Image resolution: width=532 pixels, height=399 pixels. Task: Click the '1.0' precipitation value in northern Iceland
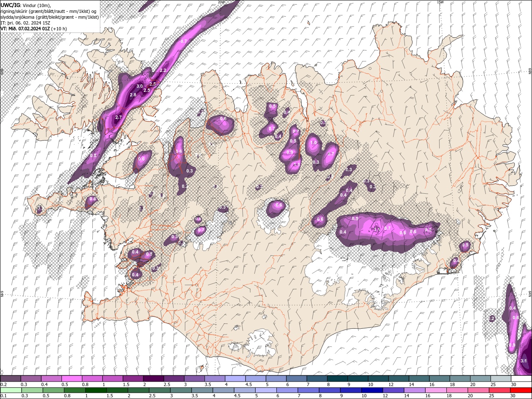[x=314, y=143]
